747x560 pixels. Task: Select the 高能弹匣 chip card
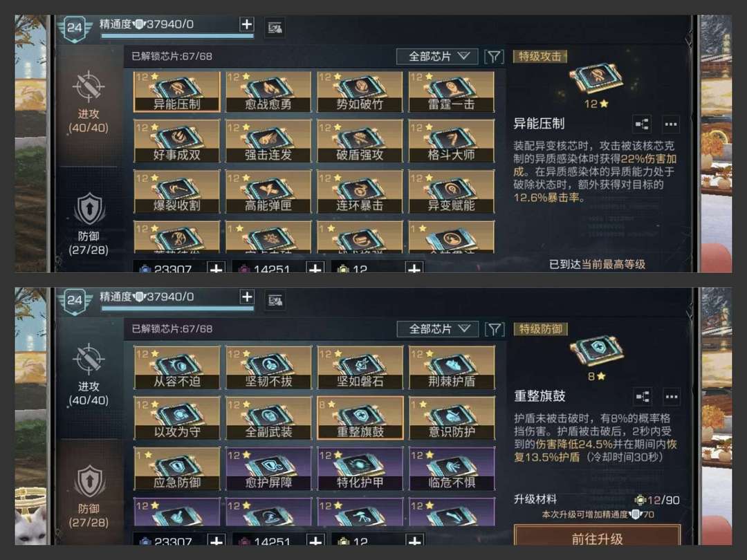click(x=268, y=192)
